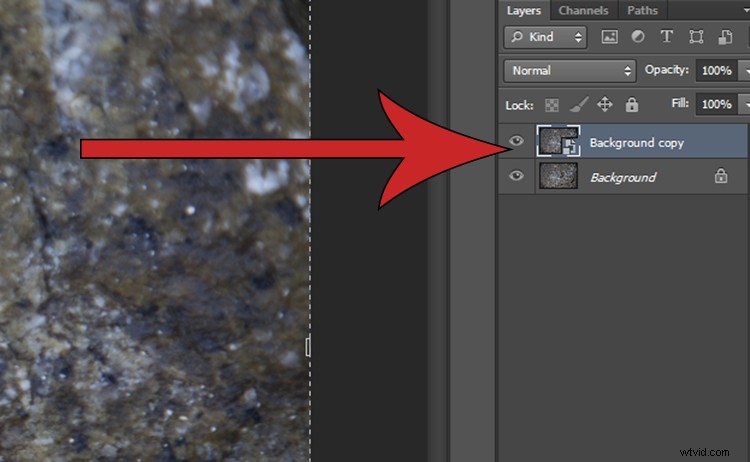750x462 pixels.
Task: Toggle lock position icon
Action: pyautogui.click(x=605, y=104)
